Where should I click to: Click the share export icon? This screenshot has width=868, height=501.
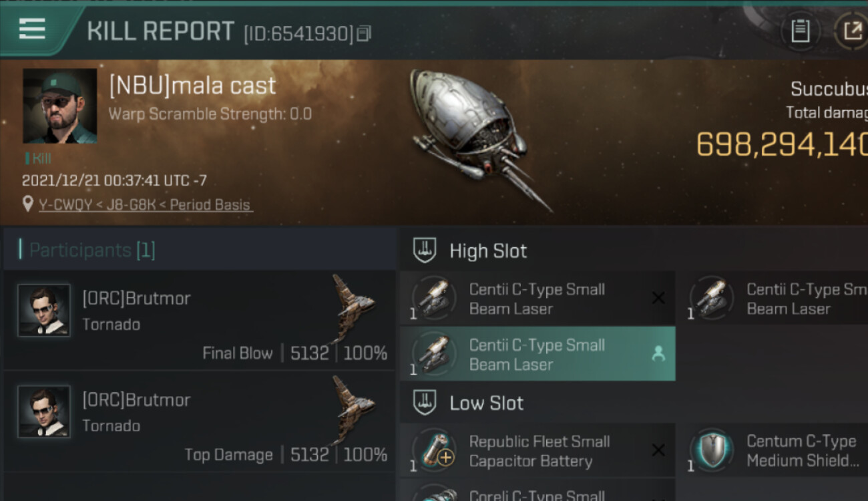tap(852, 31)
